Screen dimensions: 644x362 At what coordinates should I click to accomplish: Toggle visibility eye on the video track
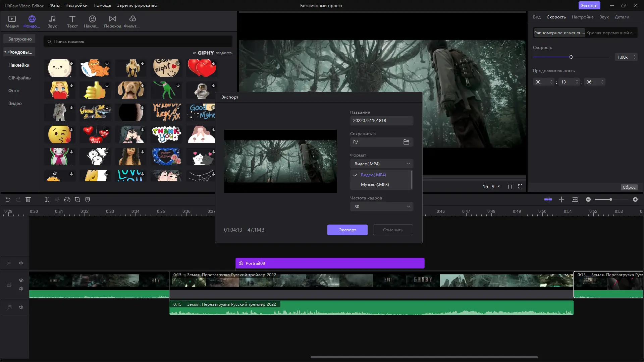pos(21,280)
